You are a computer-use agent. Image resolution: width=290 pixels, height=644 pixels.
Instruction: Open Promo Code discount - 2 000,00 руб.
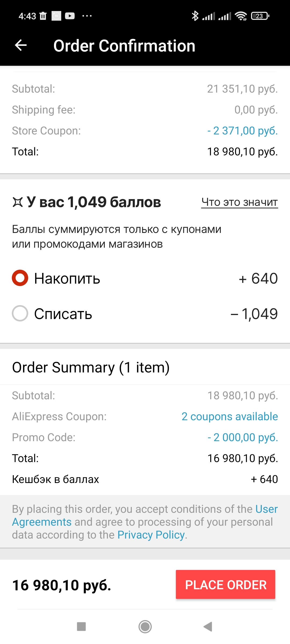pos(242,437)
